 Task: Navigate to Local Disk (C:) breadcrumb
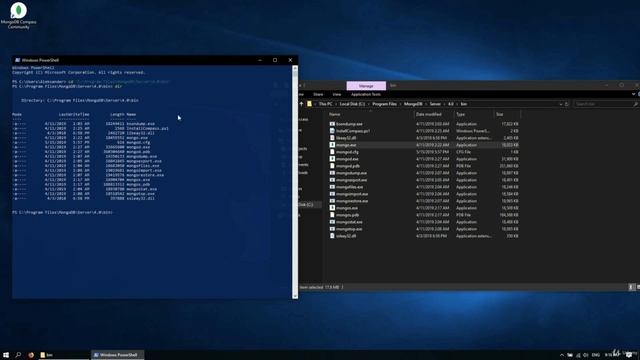pyautogui.click(x=352, y=104)
